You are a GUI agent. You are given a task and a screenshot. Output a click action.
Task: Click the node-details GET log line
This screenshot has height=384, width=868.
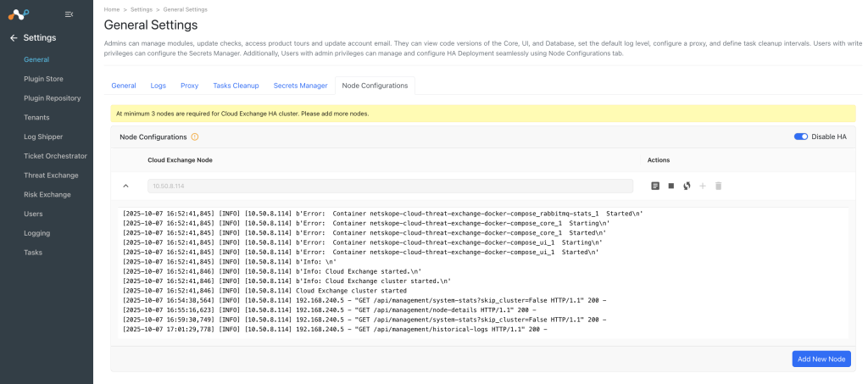pos(330,310)
